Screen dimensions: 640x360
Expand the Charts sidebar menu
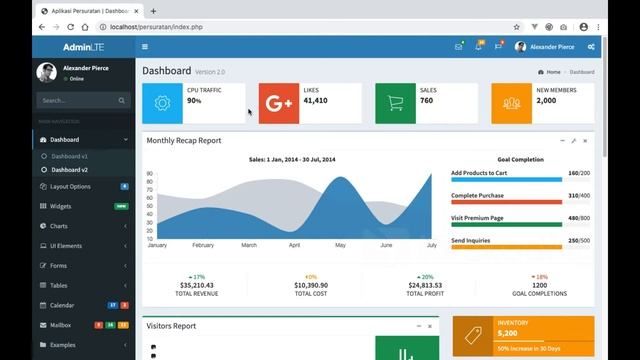tap(84, 226)
